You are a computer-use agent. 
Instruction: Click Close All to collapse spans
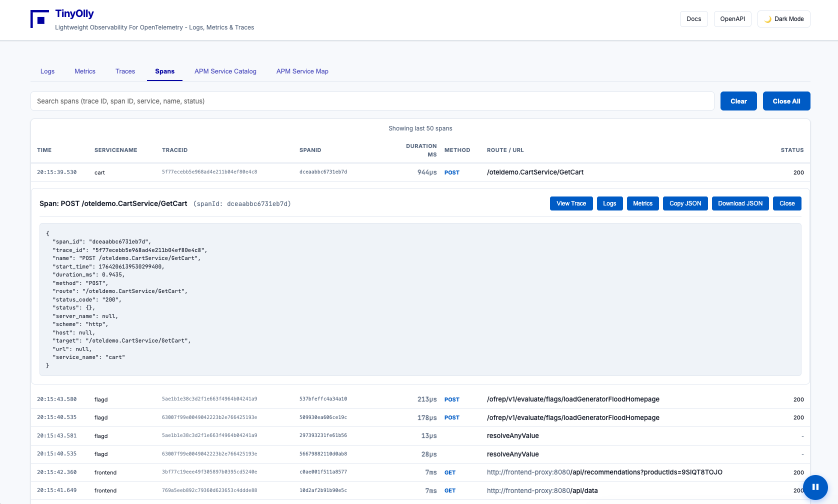786,101
